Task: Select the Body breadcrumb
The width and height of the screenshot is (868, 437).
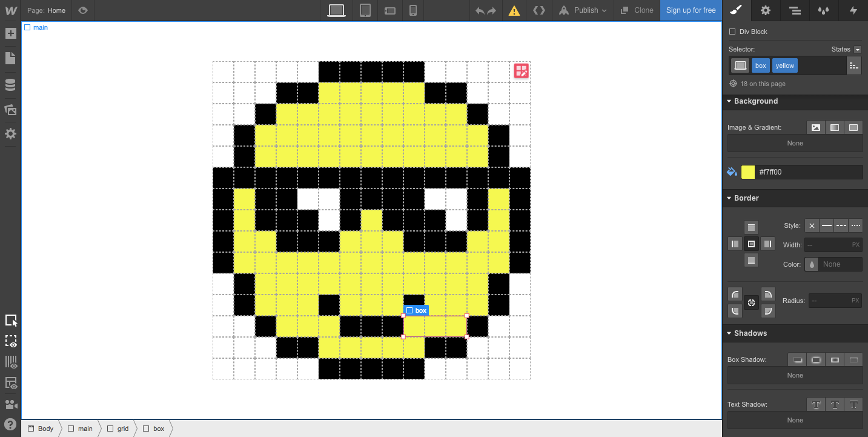Action: 41,429
